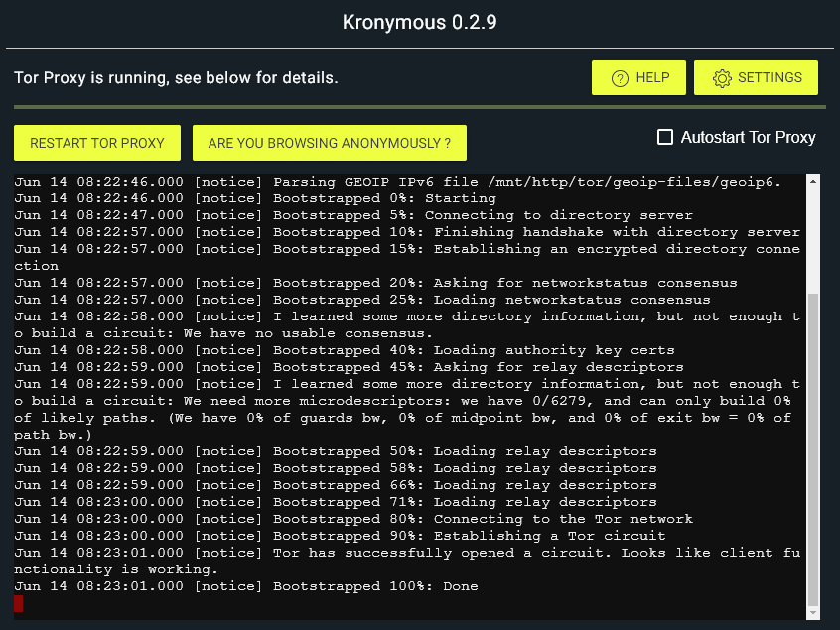840x630 pixels.
Task: Click the log scrollbar down arrow
Action: 812,613
